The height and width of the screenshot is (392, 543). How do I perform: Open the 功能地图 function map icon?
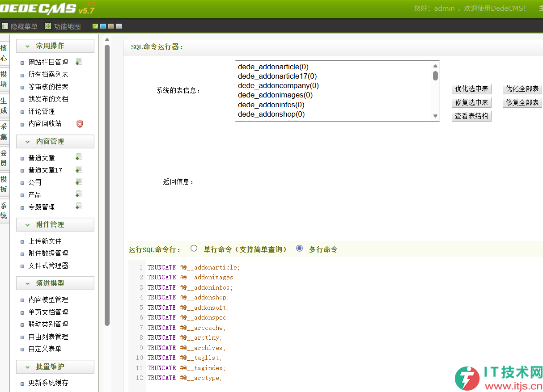pos(48,26)
